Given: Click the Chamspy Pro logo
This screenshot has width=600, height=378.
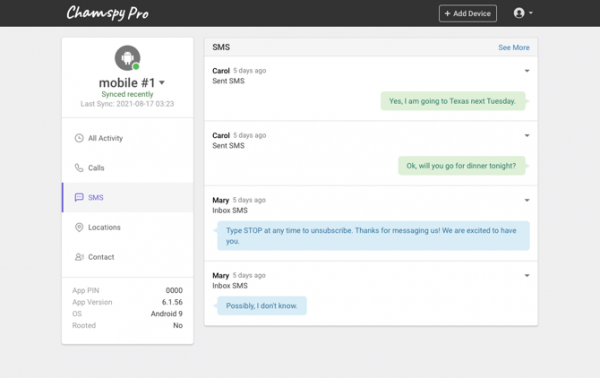Looking at the screenshot, I should [x=108, y=13].
